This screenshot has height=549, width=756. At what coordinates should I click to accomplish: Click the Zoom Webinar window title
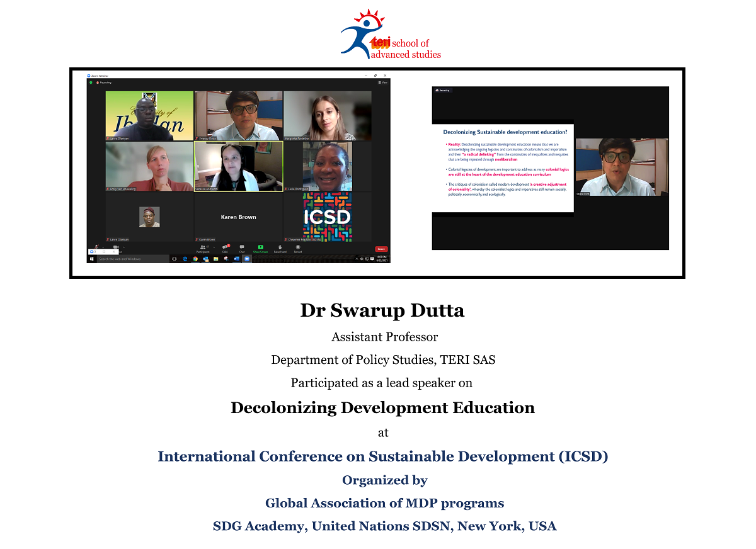click(100, 76)
